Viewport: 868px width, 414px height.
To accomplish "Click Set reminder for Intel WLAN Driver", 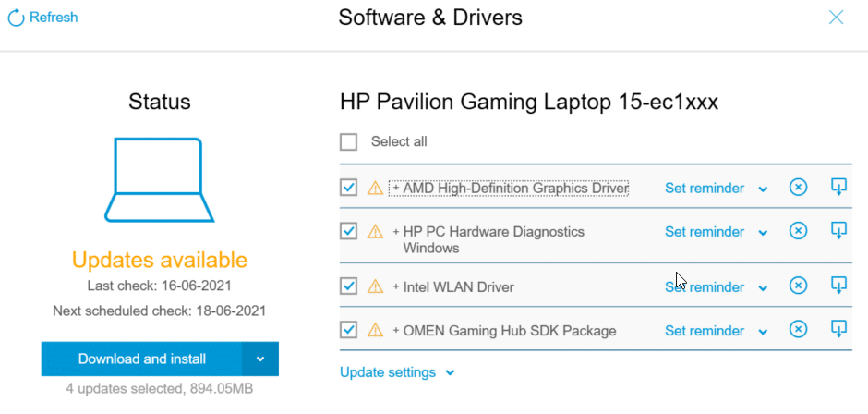I will coord(705,287).
